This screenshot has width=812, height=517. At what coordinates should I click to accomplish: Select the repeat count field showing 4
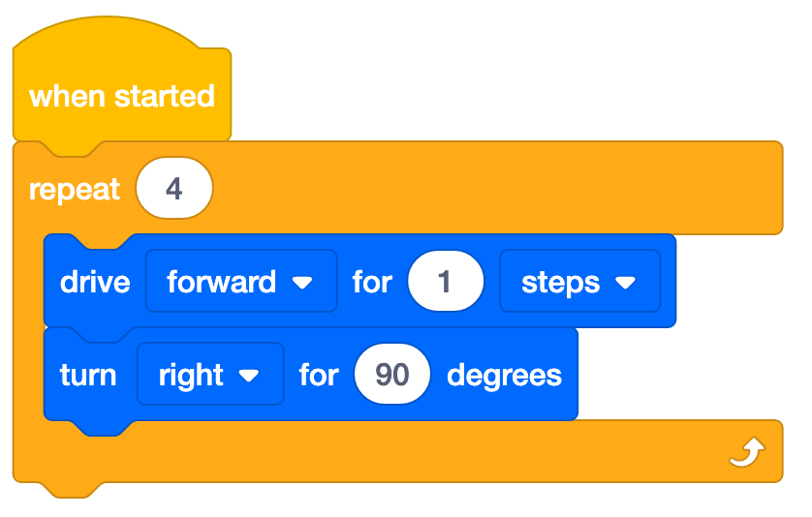click(174, 189)
